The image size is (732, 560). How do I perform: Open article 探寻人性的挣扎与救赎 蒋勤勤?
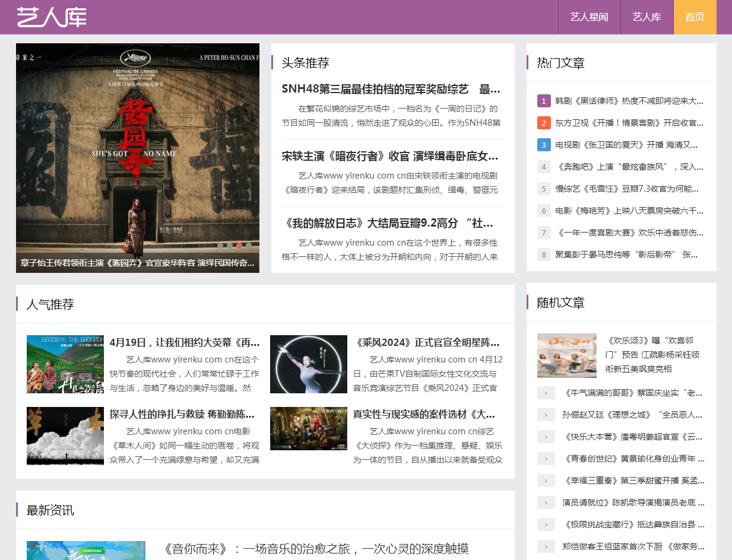182,414
